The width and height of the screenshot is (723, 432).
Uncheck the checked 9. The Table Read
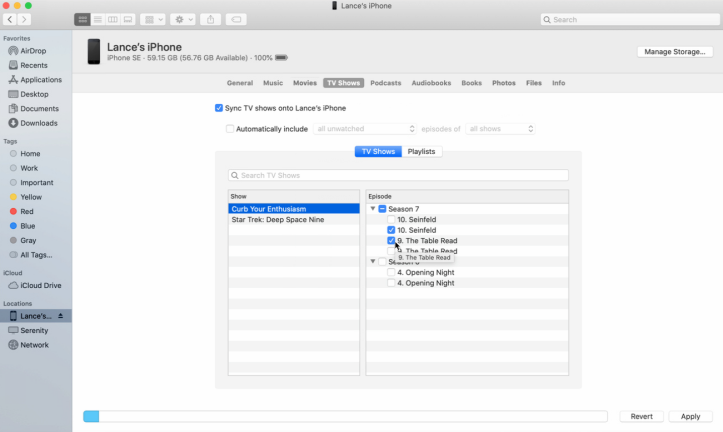click(391, 241)
